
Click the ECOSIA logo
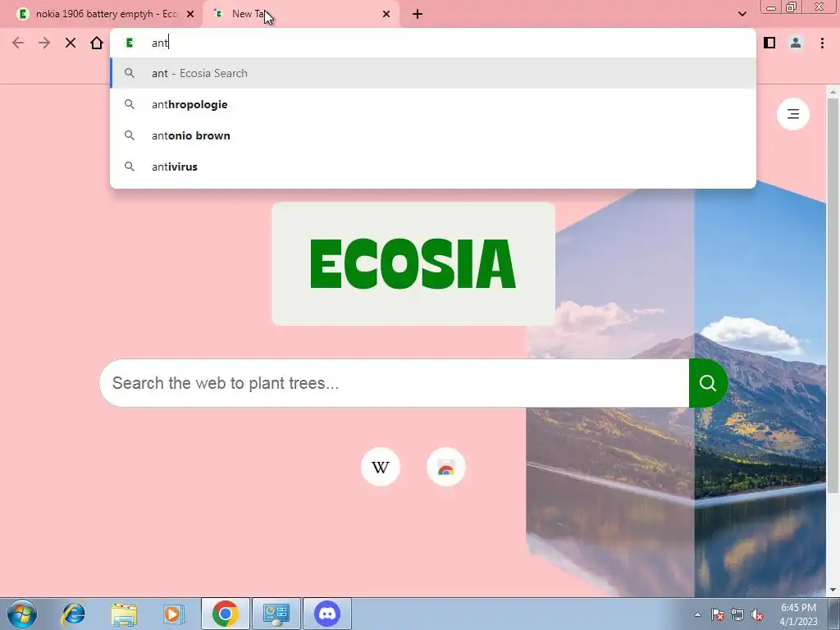413,263
